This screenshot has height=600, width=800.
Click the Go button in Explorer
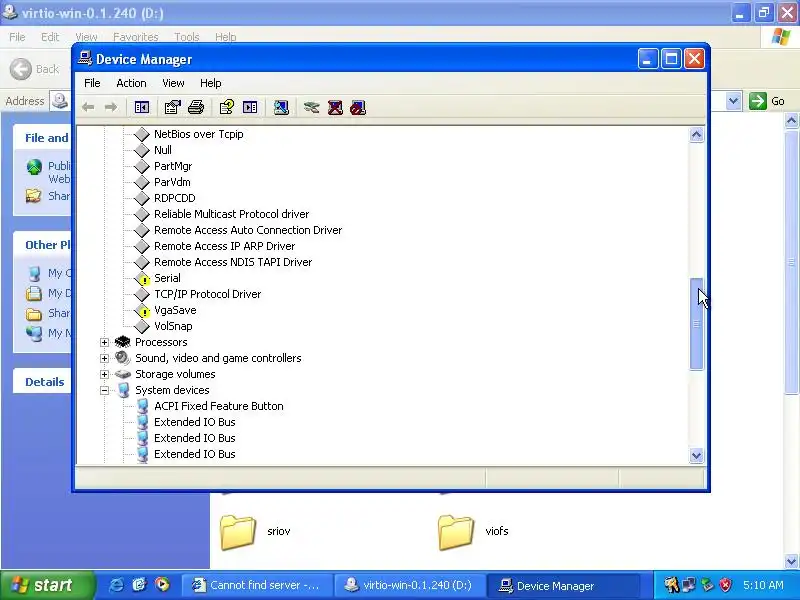(767, 101)
